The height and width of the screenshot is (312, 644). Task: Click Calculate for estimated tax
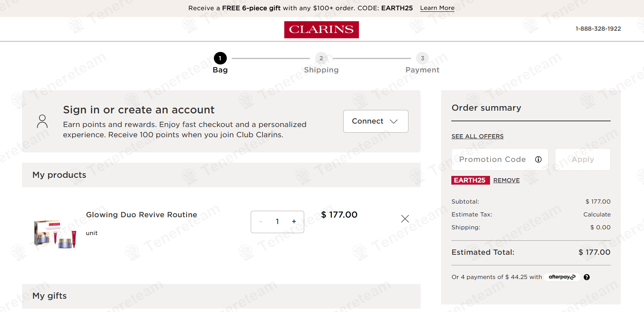click(x=597, y=215)
